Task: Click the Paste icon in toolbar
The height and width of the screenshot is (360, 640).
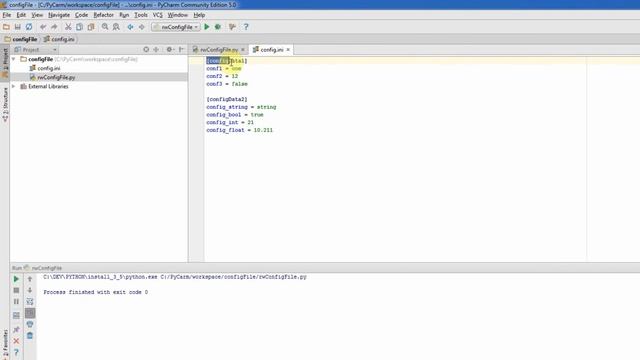Action: tap(91, 27)
